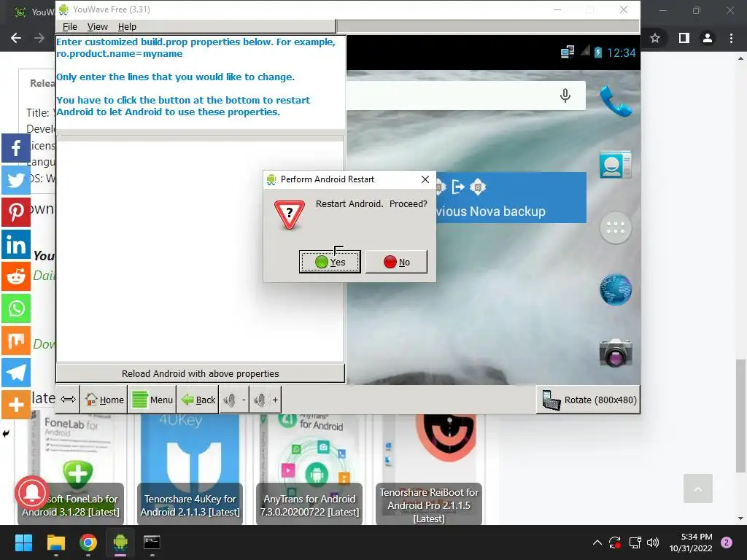
Task: Tap the microphone voice search icon
Action: click(565, 96)
